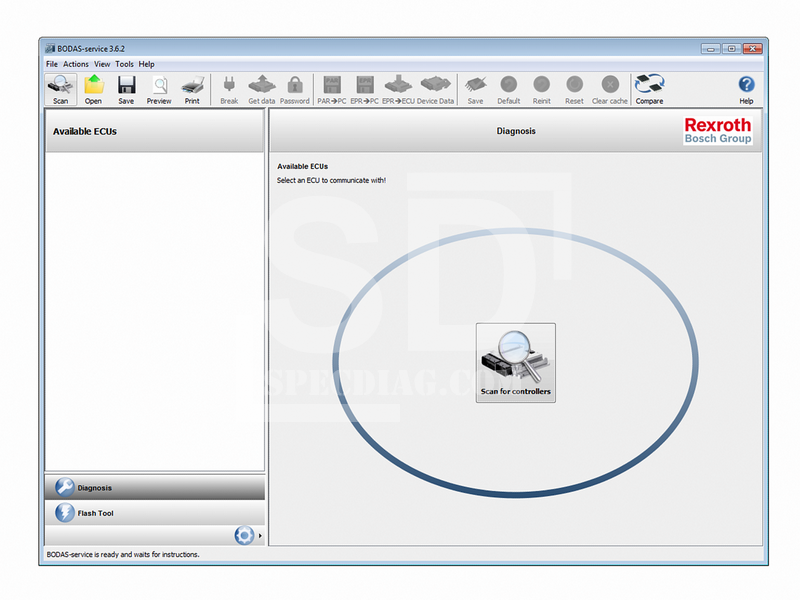Launch Compare from the toolbar

tap(649, 89)
